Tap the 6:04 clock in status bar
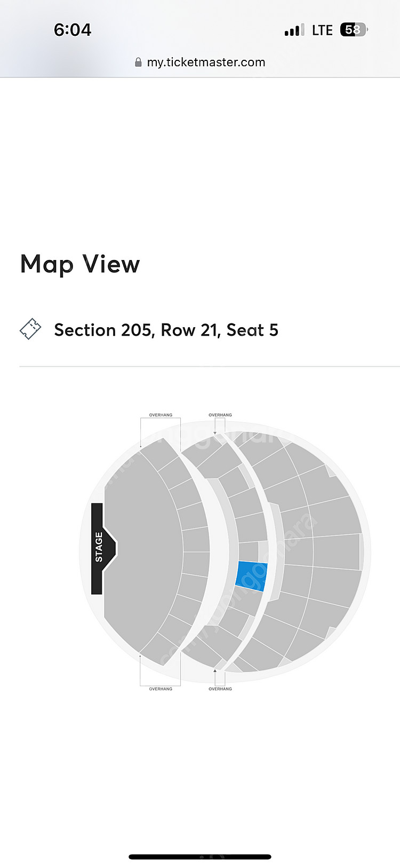400x868 pixels. click(x=73, y=30)
